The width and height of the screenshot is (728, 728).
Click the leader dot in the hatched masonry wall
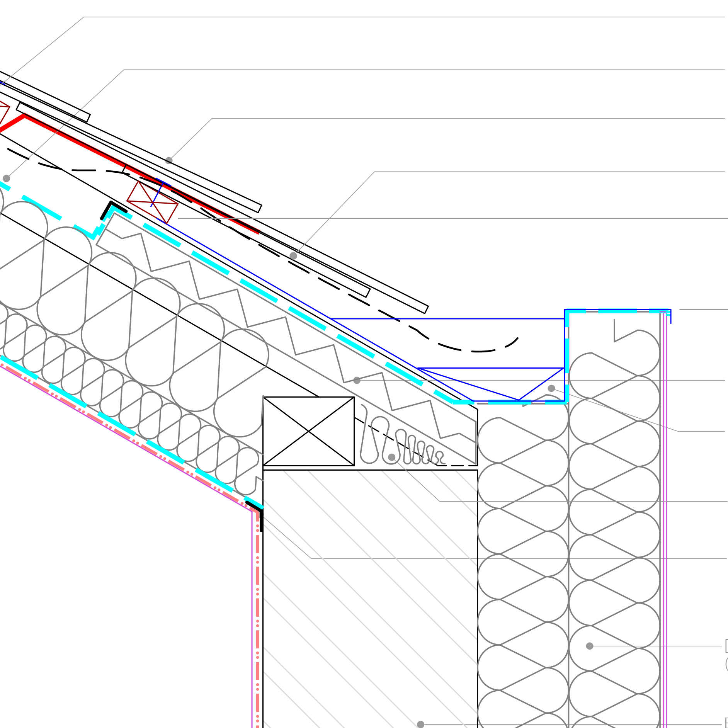tap(421, 724)
